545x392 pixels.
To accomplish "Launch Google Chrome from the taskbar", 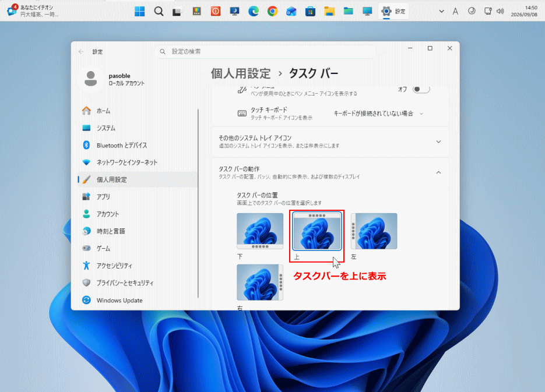I will pyautogui.click(x=273, y=12).
